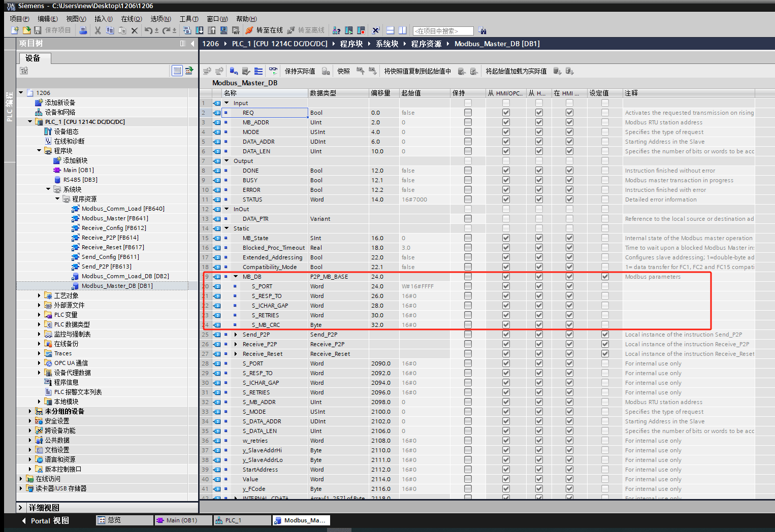Click 将快照值复制到起始值中 button
775x532 pixels.
(x=417, y=71)
